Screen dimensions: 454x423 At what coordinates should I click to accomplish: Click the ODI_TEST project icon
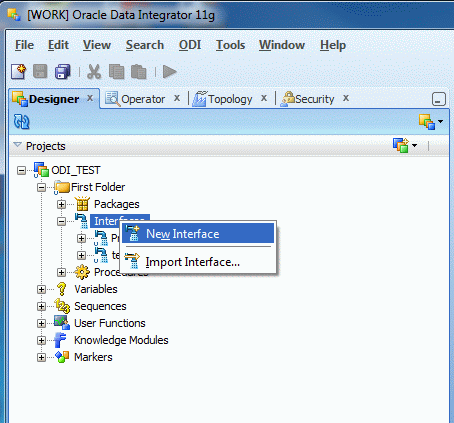tap(41, 170)
